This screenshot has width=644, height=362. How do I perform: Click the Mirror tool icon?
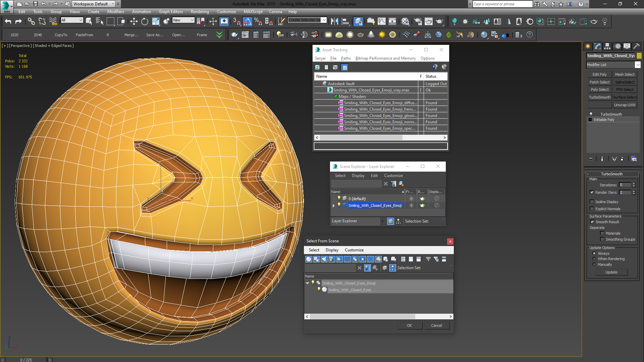point(334,21)
